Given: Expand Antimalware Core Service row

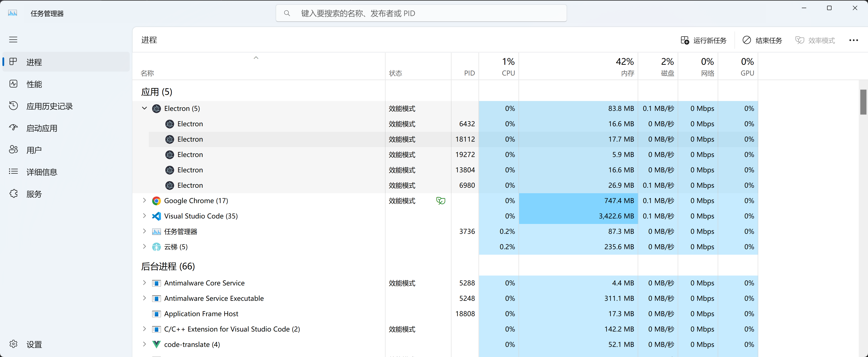Looking at the screenshot, I should point(144,283).
